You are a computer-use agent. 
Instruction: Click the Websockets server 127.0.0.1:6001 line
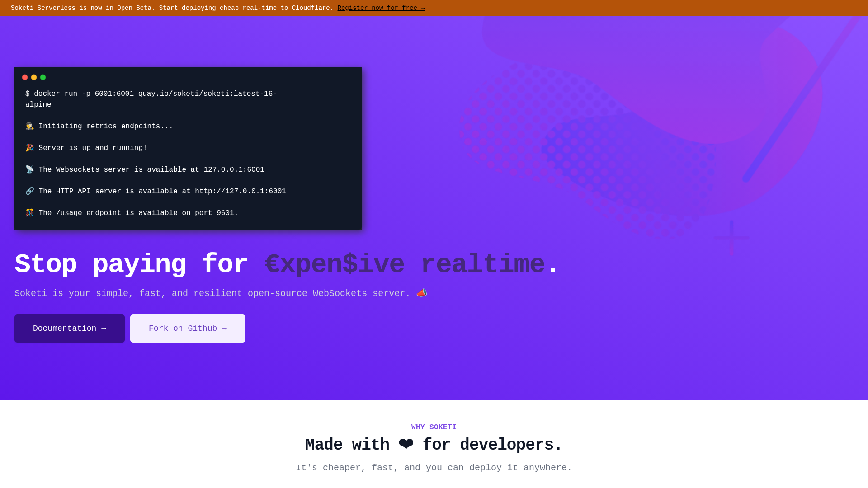click(151, 170)
